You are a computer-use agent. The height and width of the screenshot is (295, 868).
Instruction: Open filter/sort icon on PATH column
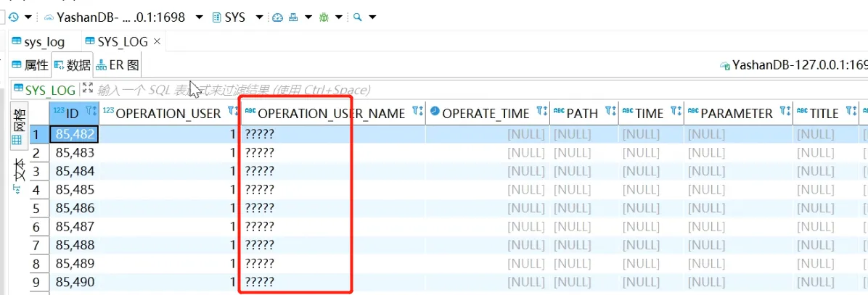610,112
